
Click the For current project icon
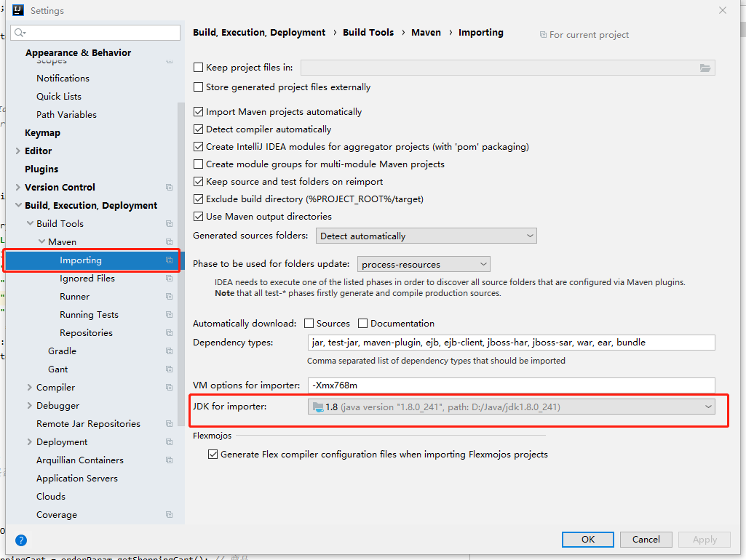543,35
